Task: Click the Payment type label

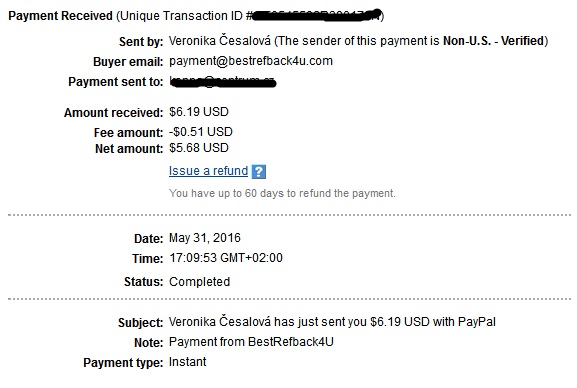Action: point(123,363)
